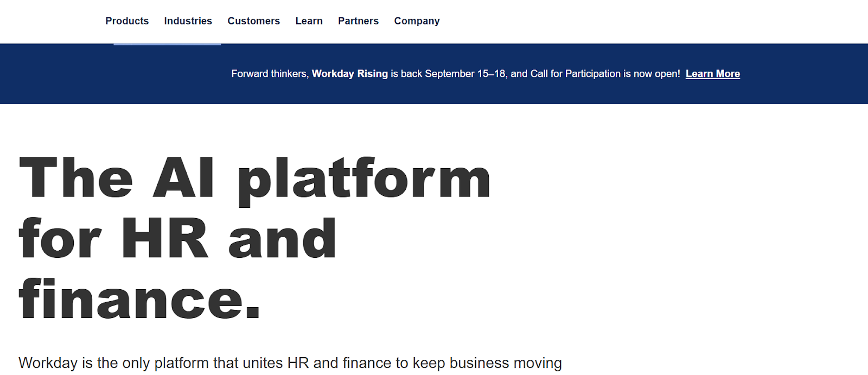Open the Products navigation menu
This screenshot has width=868, height=375.
click(x=127, y=21)
